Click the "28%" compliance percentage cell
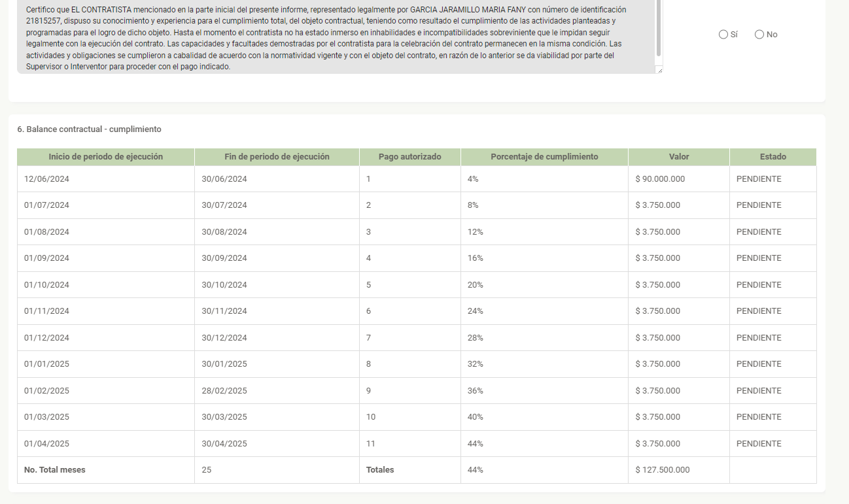This screenshot has height=504, width=849. [544, 338]
